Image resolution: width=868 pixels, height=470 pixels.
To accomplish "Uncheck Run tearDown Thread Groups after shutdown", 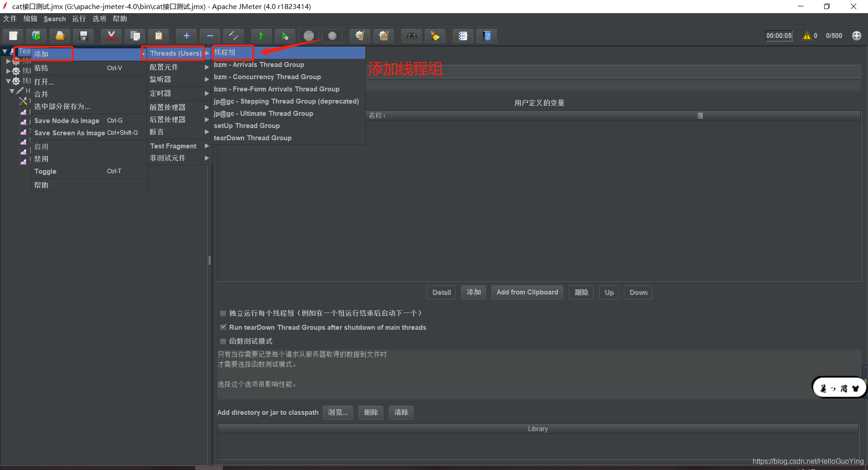I will pyautogui.click(x=223, y=327).
